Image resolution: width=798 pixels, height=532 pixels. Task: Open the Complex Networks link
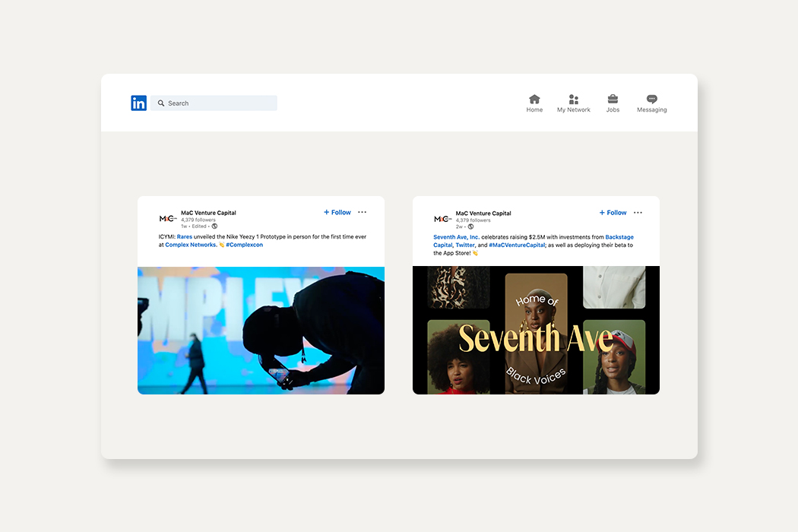coord(190,245)
